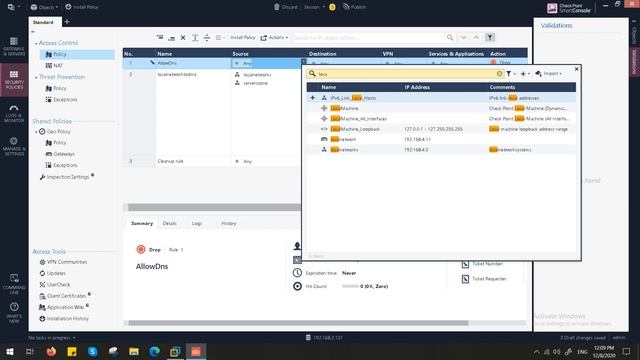Open Sticky Notes from the taskbar

[72, 351]
